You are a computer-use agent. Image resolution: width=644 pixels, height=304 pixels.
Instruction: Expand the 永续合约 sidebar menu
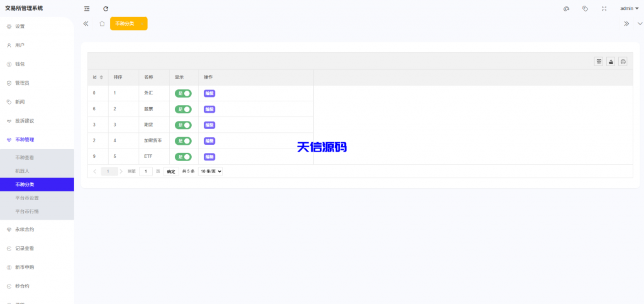(x=37, y=230)
